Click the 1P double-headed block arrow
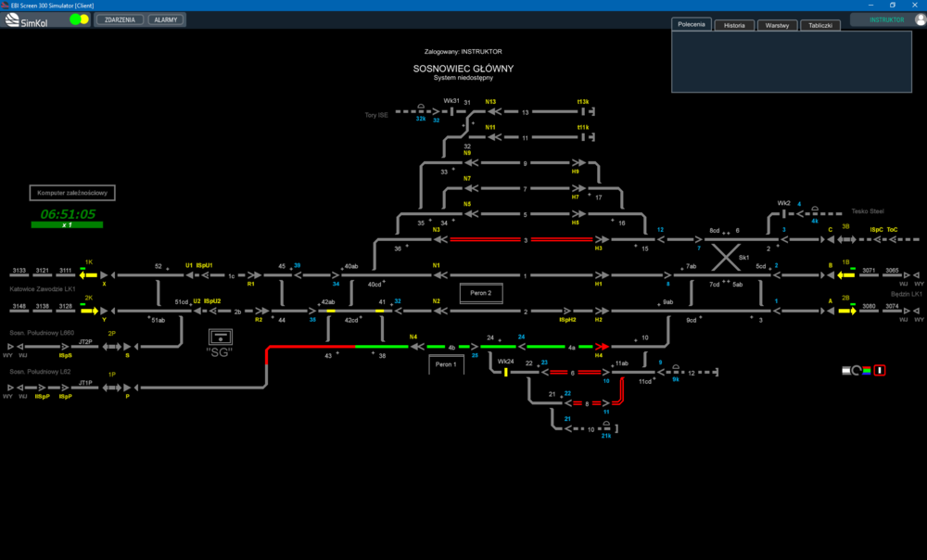 pos(112,388)
